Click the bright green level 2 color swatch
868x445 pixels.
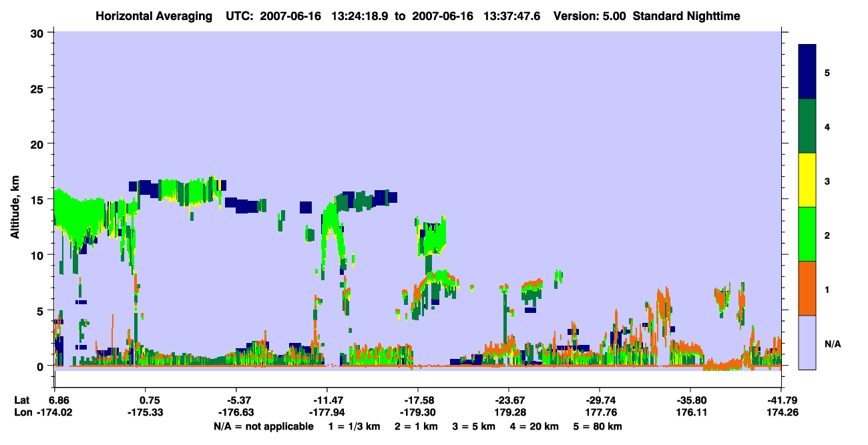807,234
